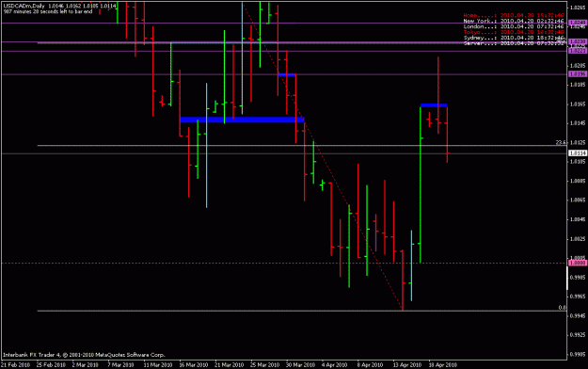Click the 1.0145 price scale label

pos(578,123)
